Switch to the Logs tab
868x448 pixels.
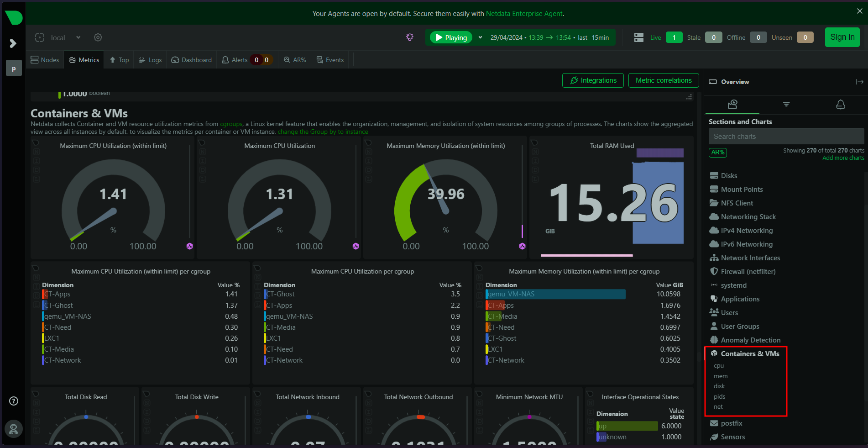tap(150, 60)
